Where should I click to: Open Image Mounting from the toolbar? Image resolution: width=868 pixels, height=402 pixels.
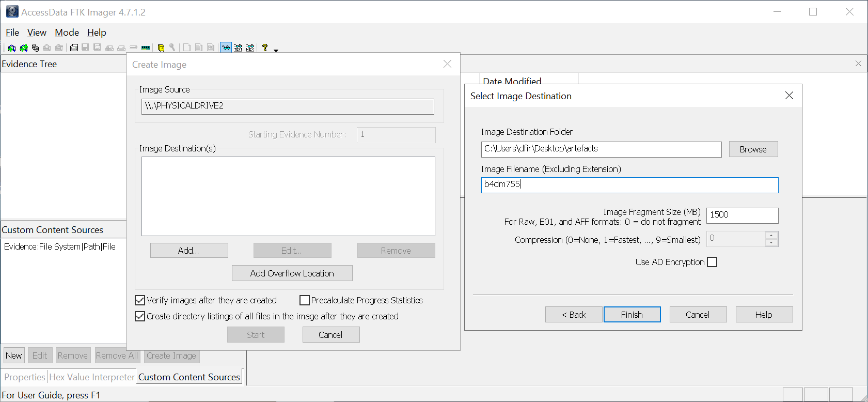(x=35, y=48)
